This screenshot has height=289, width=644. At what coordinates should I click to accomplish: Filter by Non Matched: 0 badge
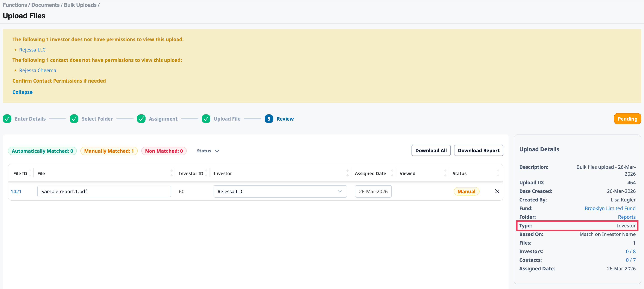164,151
